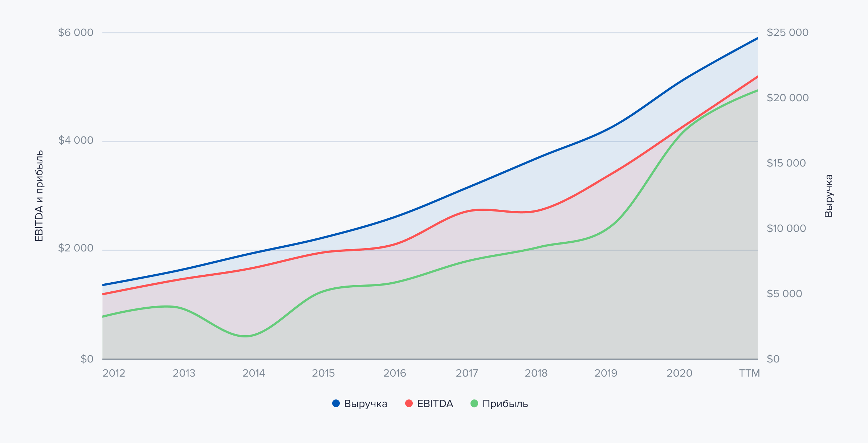
Task: Click the red EBITDA legend dot
Action: pos(409,403)
